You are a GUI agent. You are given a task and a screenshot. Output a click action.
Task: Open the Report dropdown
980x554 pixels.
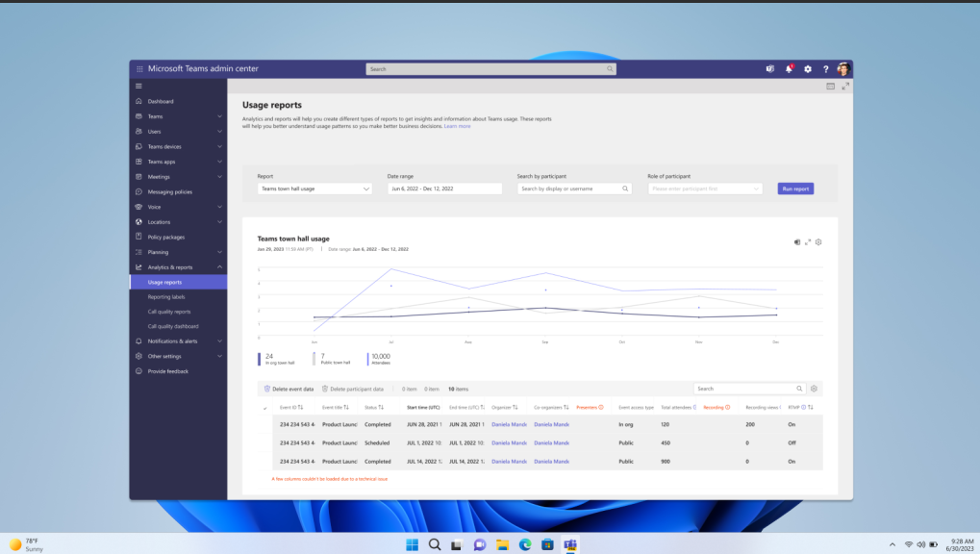click(x=314, y=189)
